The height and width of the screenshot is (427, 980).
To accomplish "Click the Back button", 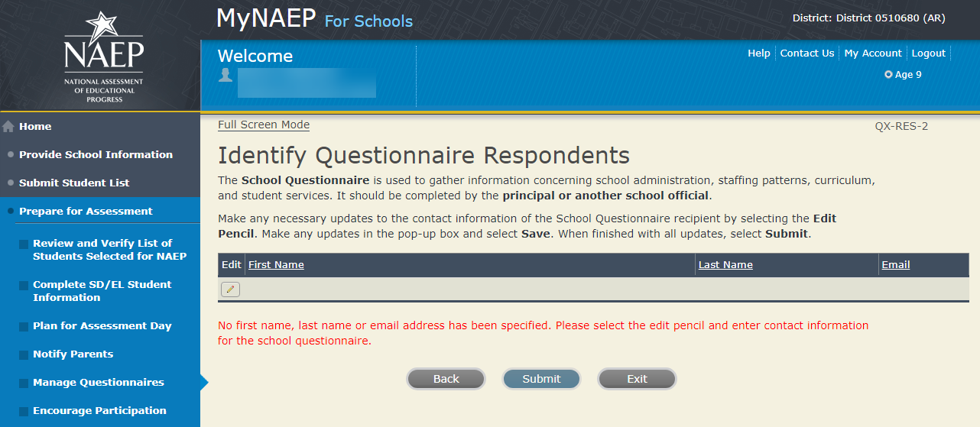I will click(x=446, y=379).
